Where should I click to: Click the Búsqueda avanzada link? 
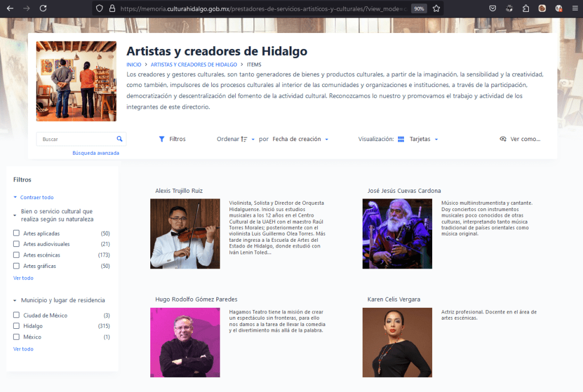point(96,153)
